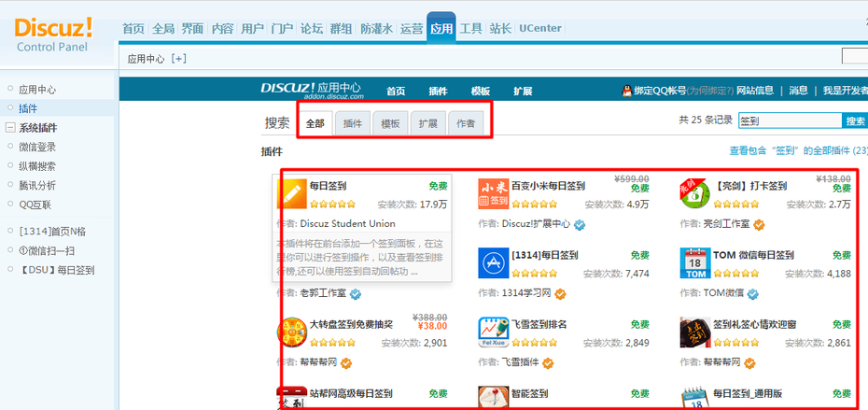Click verified badge next to Discuz!扩展中心
This screenshot has width=868, height=410.
point(580,224)
